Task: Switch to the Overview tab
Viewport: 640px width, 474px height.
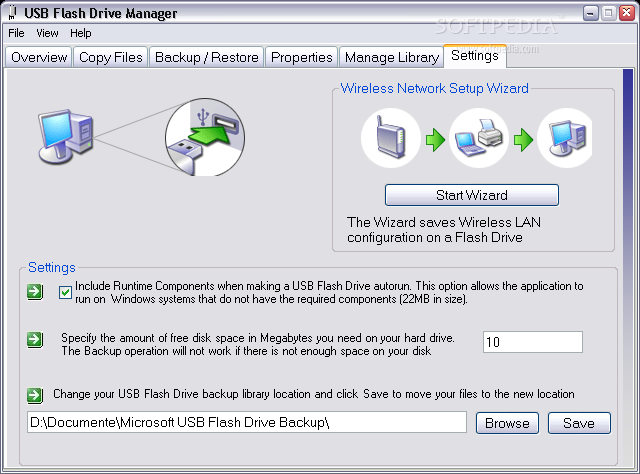Action: coord(39,57)
